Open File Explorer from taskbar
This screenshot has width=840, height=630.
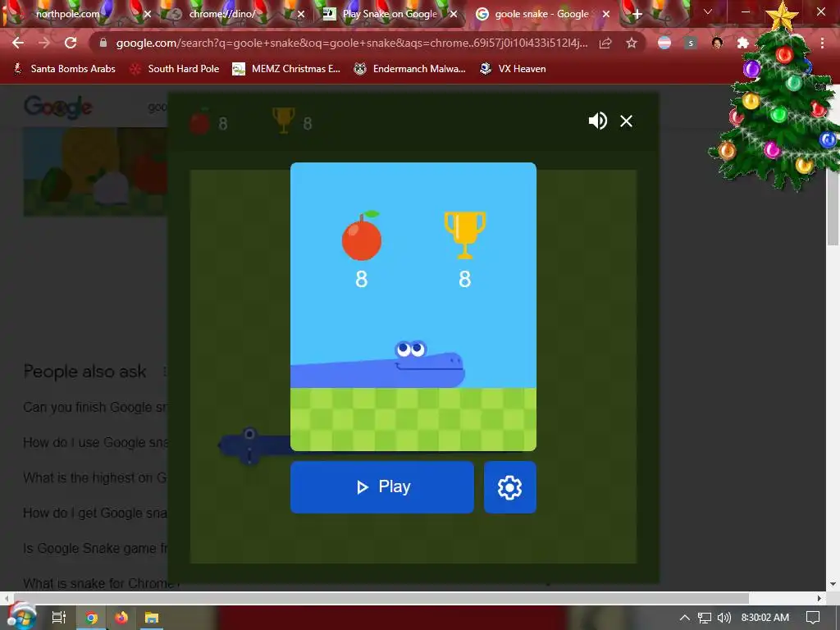(152, 618)
